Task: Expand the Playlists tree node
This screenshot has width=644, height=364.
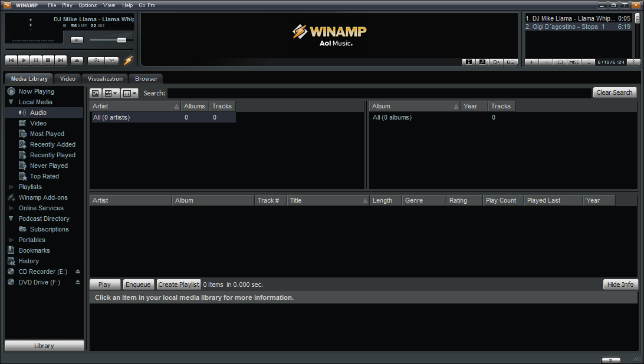Action: tap(11, 187)
